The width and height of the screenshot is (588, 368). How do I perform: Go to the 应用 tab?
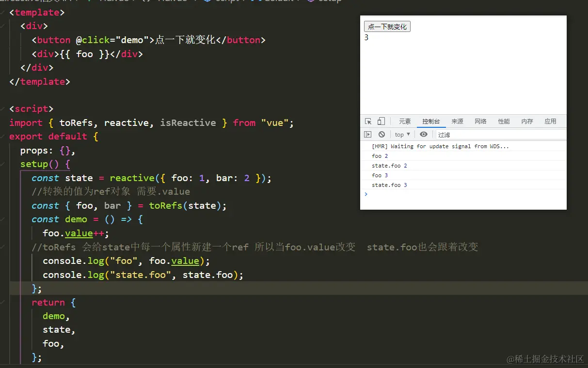coord(550,122)
